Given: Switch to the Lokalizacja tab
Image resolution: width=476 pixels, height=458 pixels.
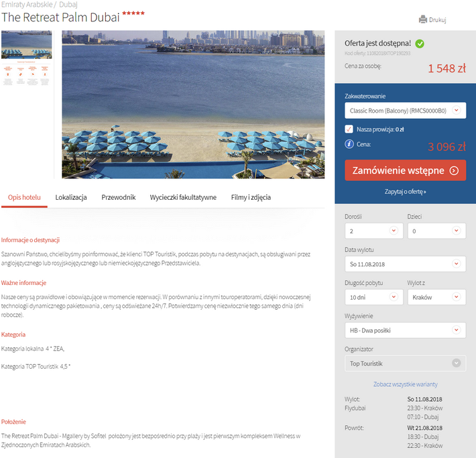Looking at the screenshot, I should point(71,197).
